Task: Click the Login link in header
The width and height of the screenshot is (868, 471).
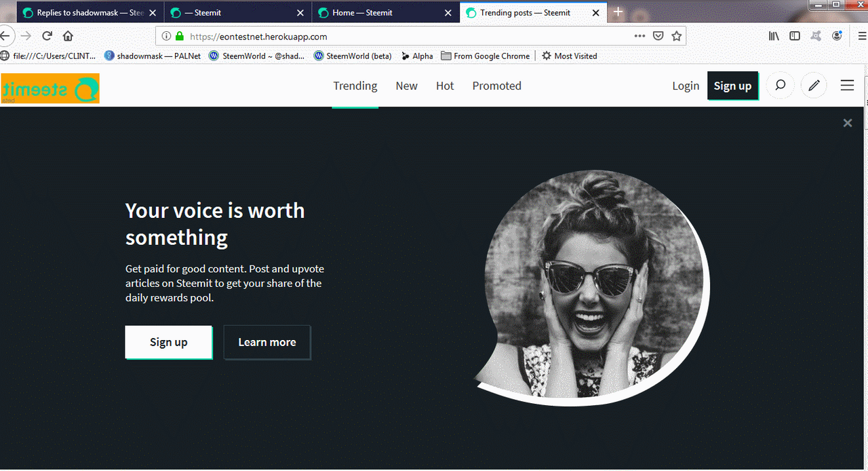Action: [686, 86]
